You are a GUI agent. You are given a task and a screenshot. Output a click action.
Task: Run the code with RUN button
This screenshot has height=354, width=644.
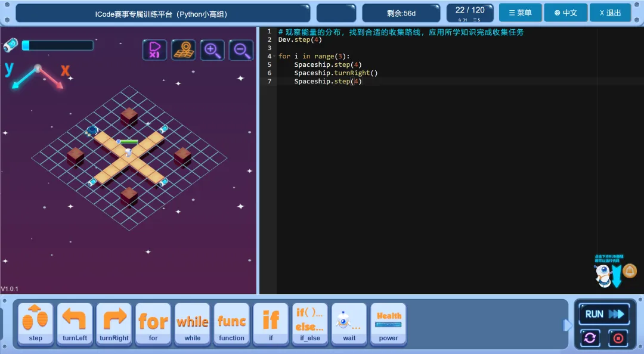click(604, 314)
